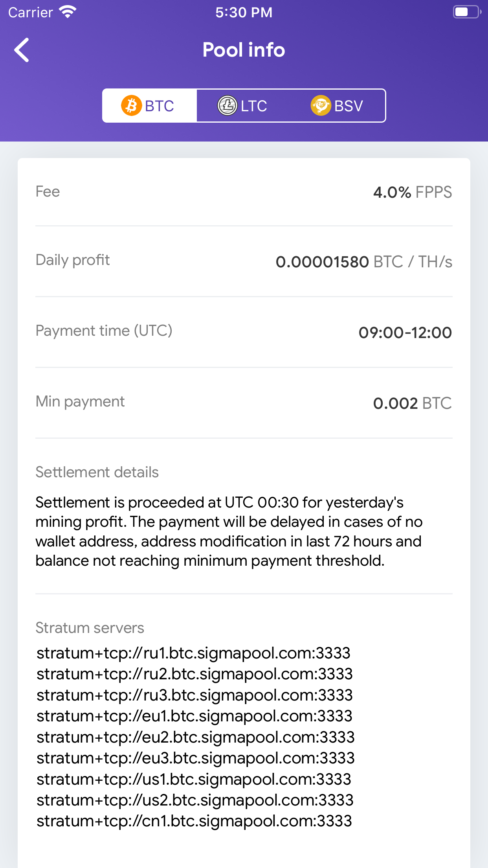Tap the back arrow icon
Image resolution: width=488 pixels, height=868 pixels.
pos(22,50)
